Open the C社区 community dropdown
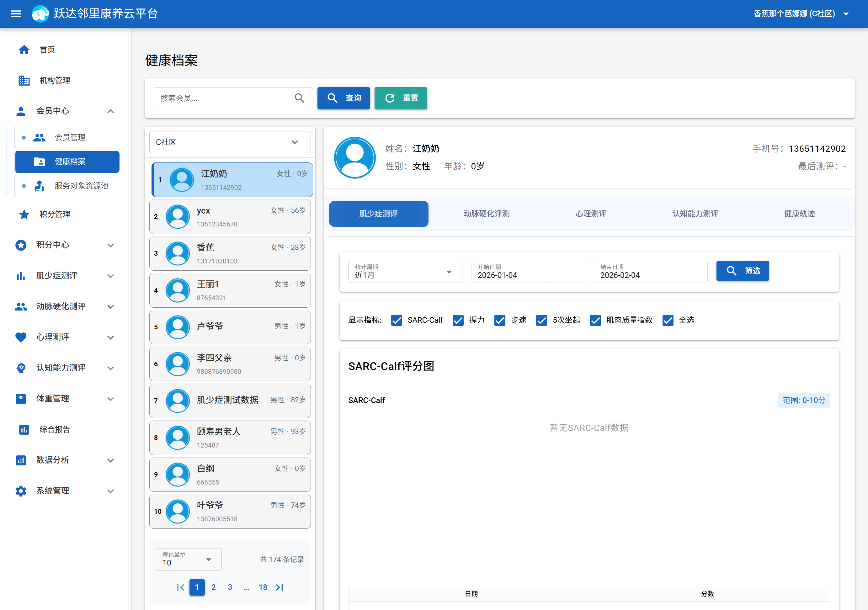This screenshot has height=610, width=868. point(230,142)
